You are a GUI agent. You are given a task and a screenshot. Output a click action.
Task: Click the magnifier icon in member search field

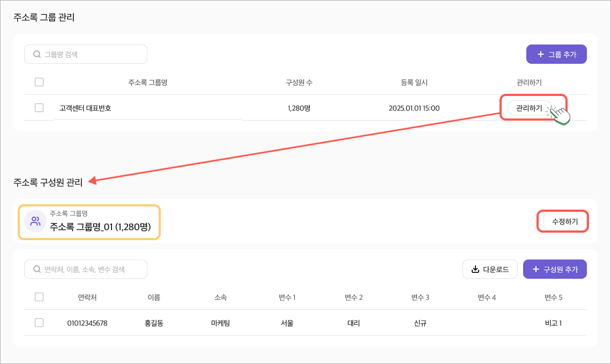(x=37, y=269)
